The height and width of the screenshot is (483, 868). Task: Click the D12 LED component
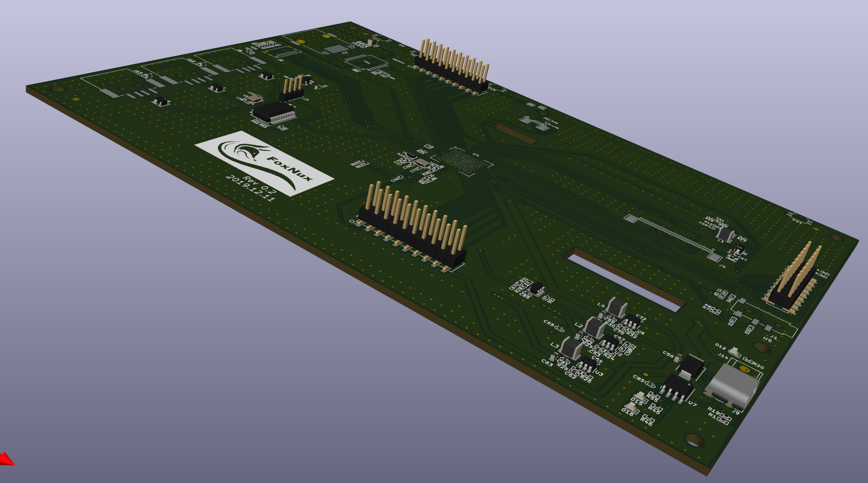click(733, 351)
